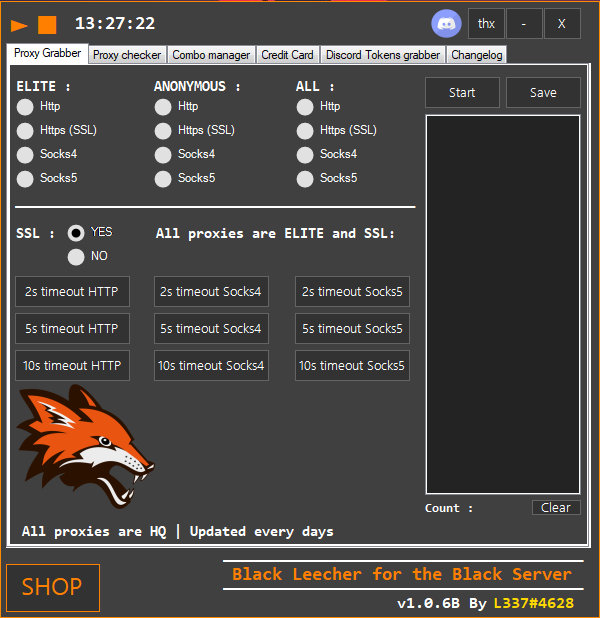The height and width of the screenshot is (618, 600).
Task: Click the 2s timeout Socks5 button
Action: (x=352, y=292)
